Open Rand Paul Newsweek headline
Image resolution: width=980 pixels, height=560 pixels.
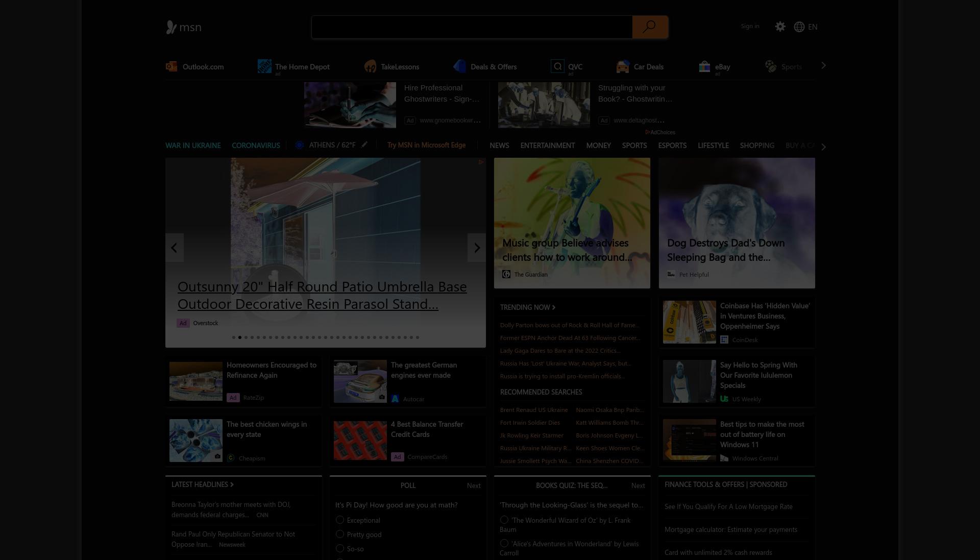click(x=233, y=539)
